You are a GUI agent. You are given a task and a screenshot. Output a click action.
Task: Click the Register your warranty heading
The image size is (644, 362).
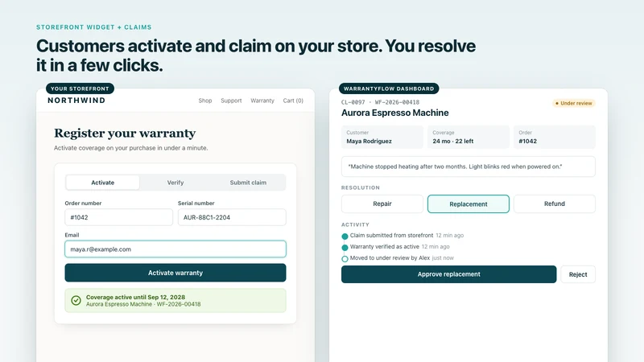pyautogui.click(x=125, y=133)
